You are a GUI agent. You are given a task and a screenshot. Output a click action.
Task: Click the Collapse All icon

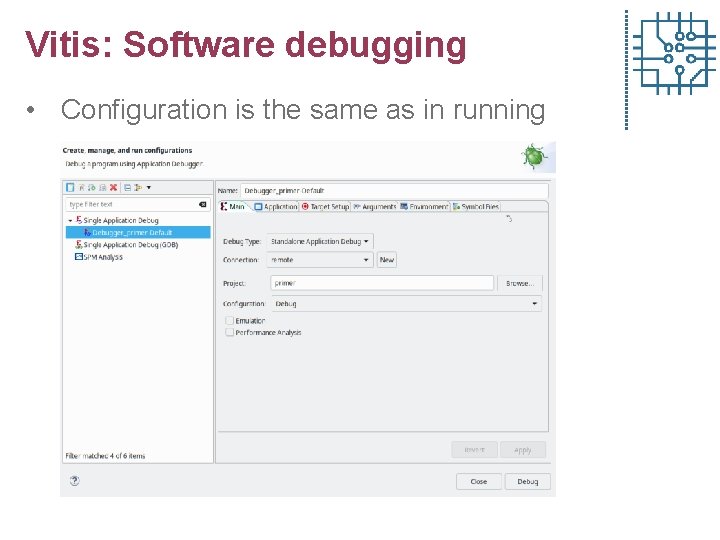click(128, 187)
